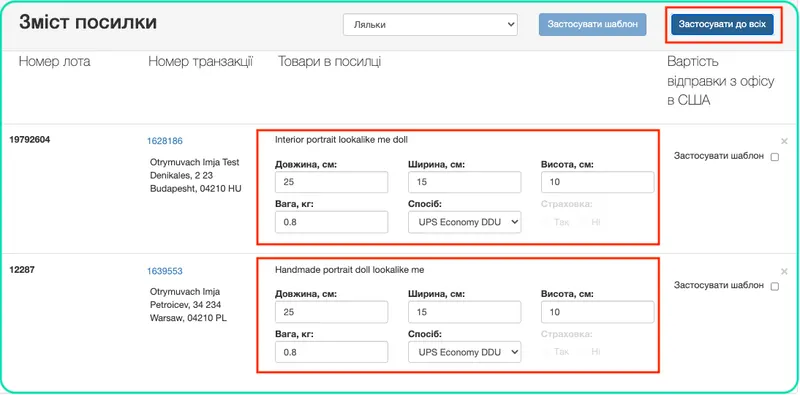Select lot number 12287 text
The height and width of the screenshot is (395, 800).
coord(22,269)
